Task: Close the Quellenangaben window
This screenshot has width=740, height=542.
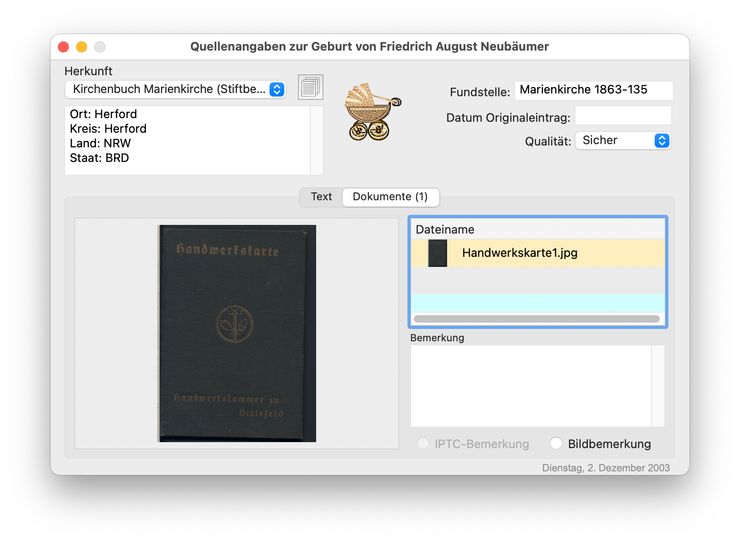Action: (x=64, y=47)
